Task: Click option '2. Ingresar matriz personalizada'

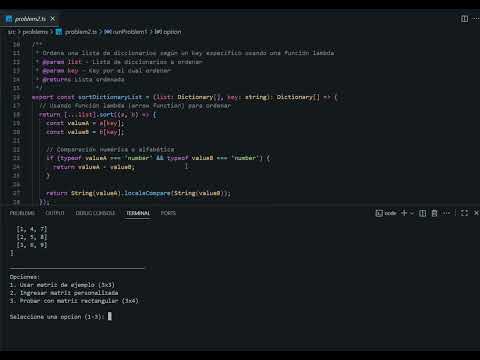Action: tap(64, 293)
